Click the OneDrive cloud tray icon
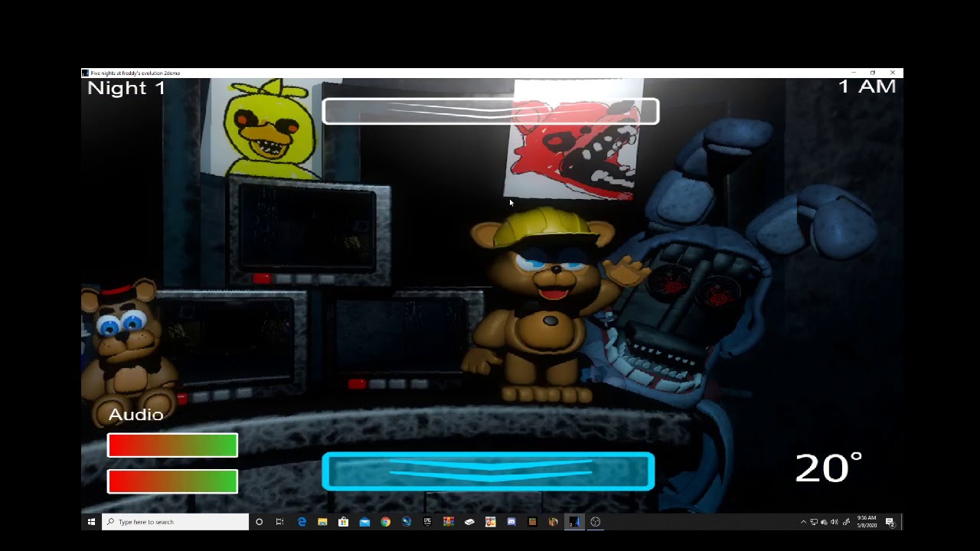Screen dimensions: 980x551 [824, 522]
